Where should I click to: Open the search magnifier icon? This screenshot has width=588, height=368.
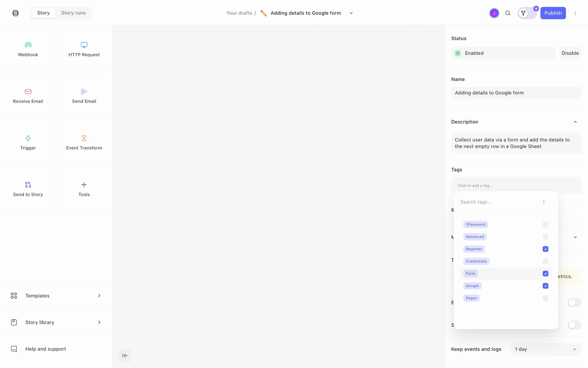[x=508, y=13]
